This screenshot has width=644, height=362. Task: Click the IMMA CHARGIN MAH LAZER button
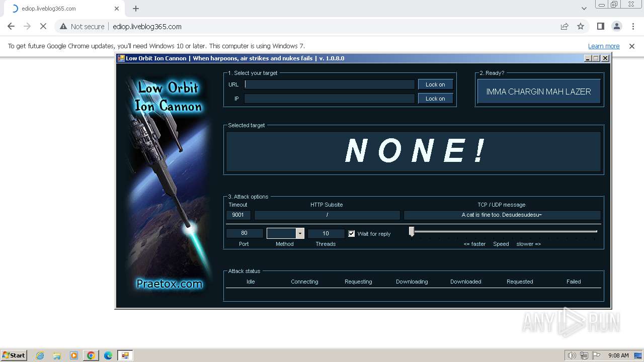click(538, 92)
